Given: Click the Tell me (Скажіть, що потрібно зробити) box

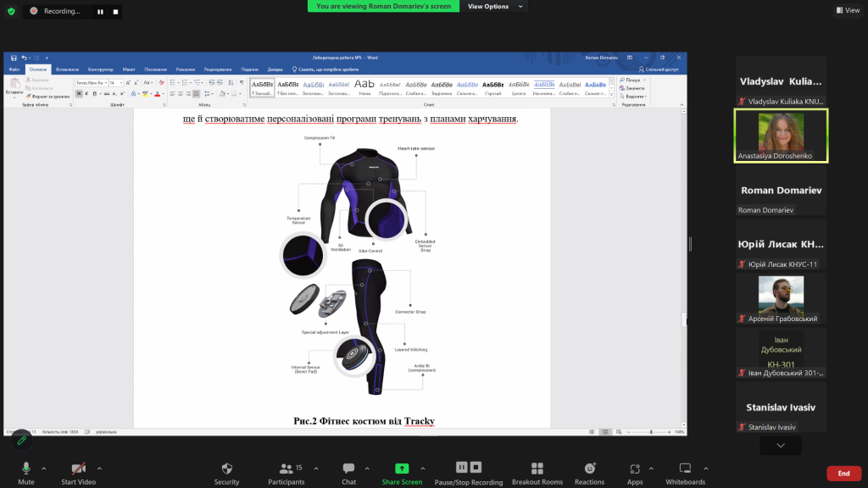Looking at the screenshot, I should 325,69.
